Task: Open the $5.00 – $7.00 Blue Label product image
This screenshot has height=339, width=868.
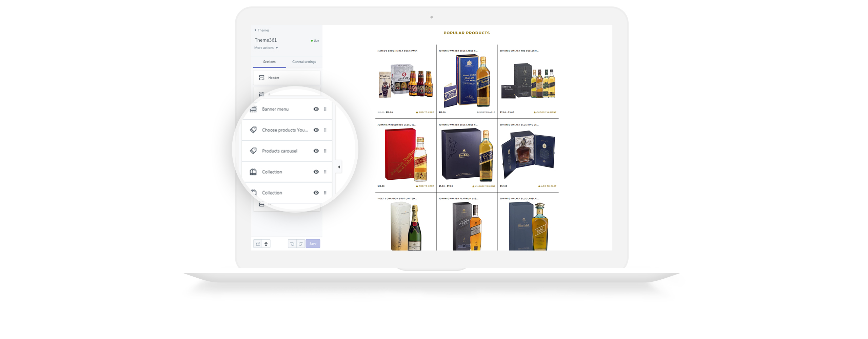Action: tap(467, 155)
